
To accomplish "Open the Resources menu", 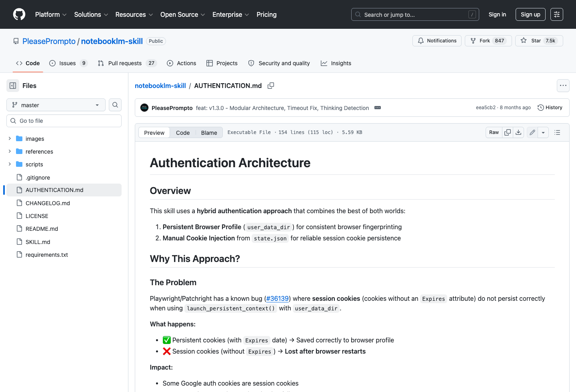I will (134, 14).
